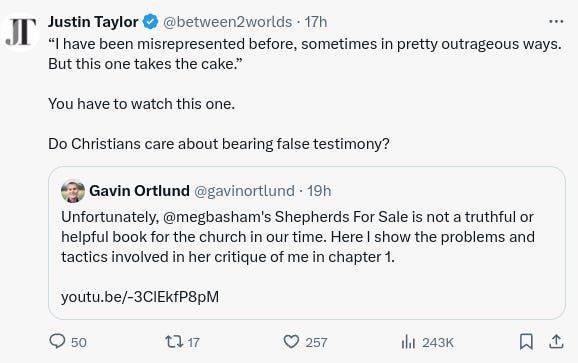The height and width of the screenshot is (363, 578).
Task: Click the 17h tweet timestamp
Action: pyautogui.click(x=316, y=22)
